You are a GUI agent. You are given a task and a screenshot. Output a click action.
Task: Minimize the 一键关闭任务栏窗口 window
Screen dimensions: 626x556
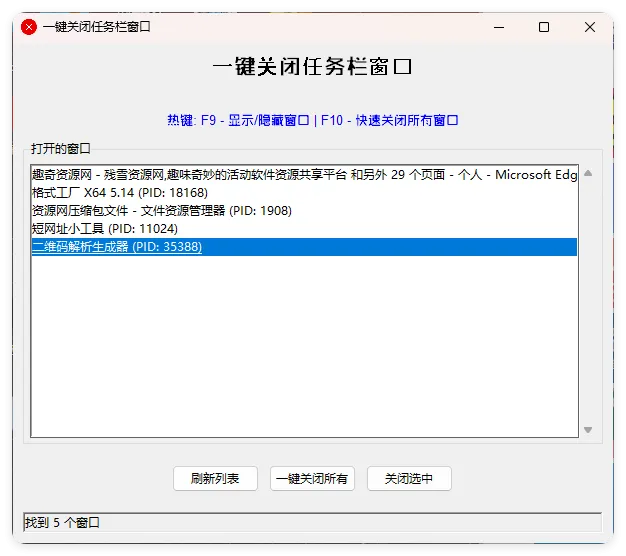[497, 27]
